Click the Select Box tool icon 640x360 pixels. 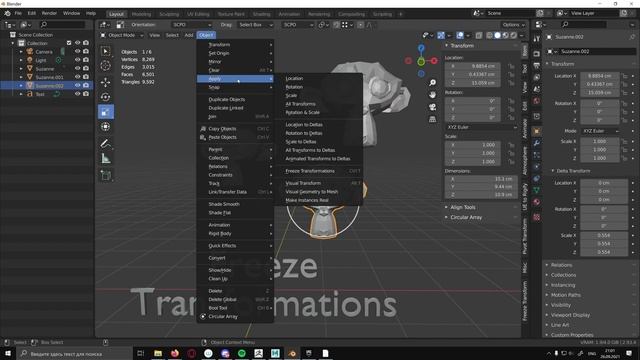[105, 51]
